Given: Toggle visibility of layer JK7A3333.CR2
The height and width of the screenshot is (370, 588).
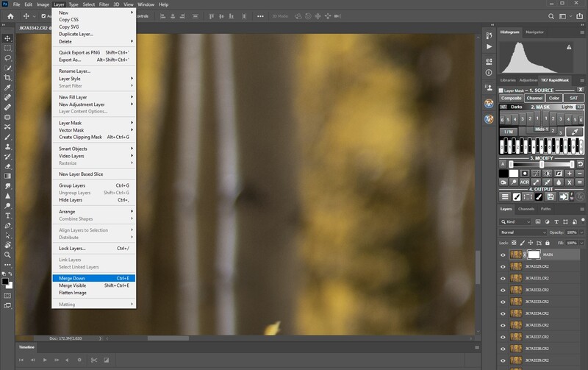Looking at the screenshot, I should (503, 302).
